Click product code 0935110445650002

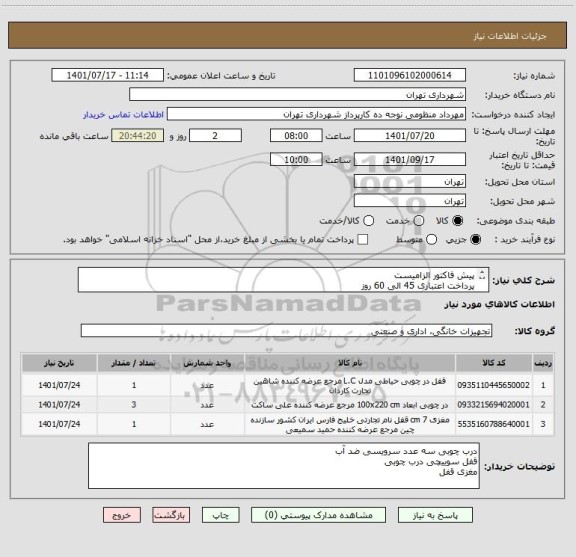pos(493,385)
